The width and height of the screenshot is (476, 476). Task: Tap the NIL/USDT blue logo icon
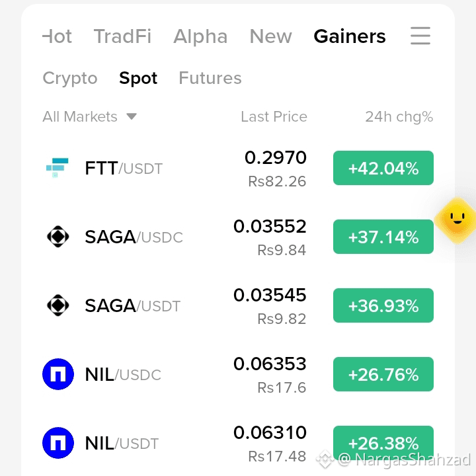pos(58,442)
